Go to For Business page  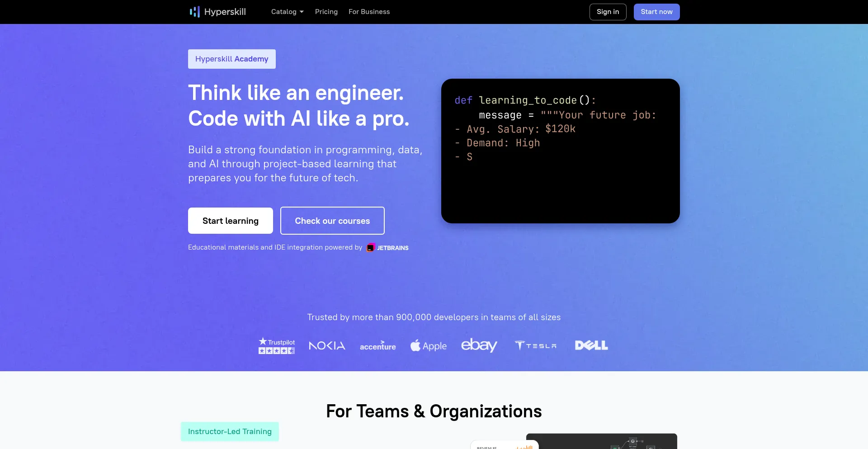369,12
